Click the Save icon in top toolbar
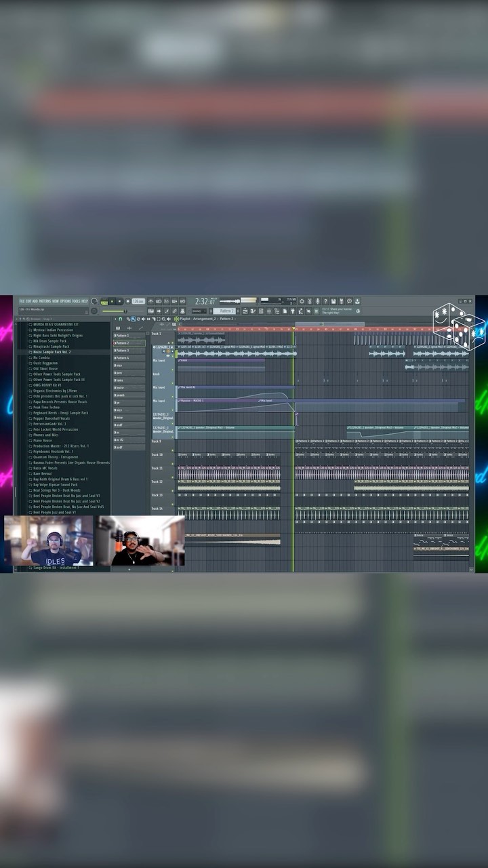This screenshot has width=488, height=868. pos(333,301)
